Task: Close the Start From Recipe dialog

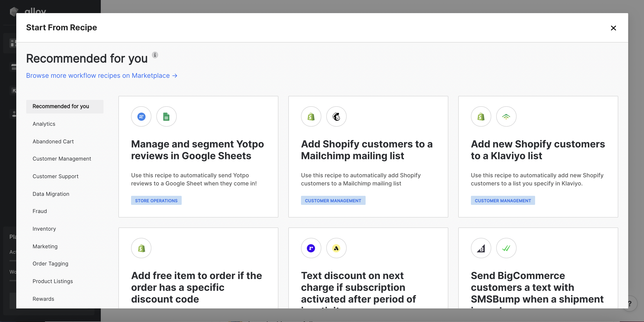Action: 613,28
